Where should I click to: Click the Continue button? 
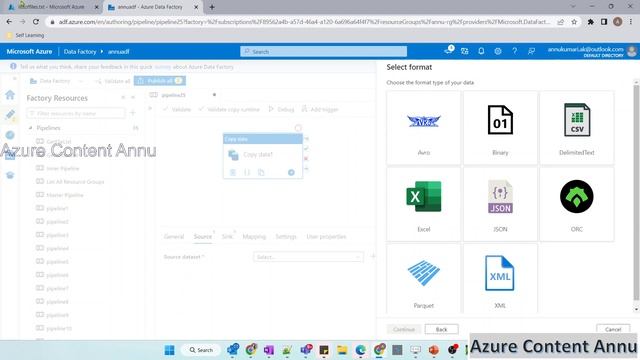[x=404, y=329]
